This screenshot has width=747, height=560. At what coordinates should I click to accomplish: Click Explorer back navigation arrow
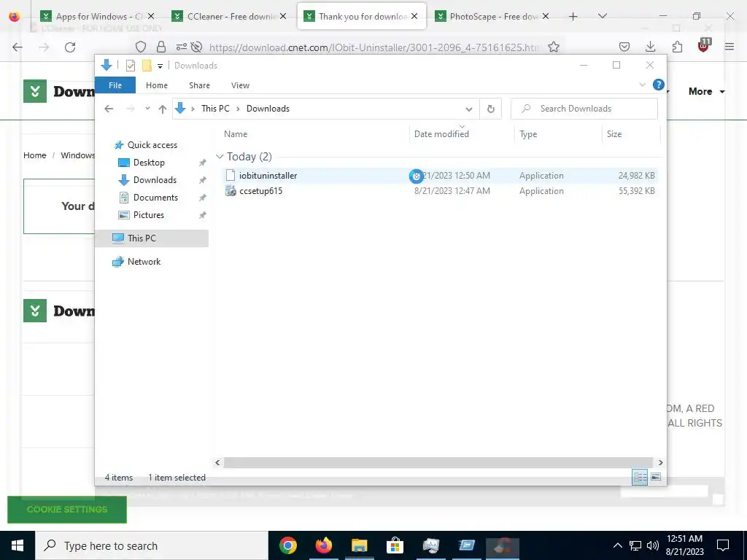coord(109,109)
